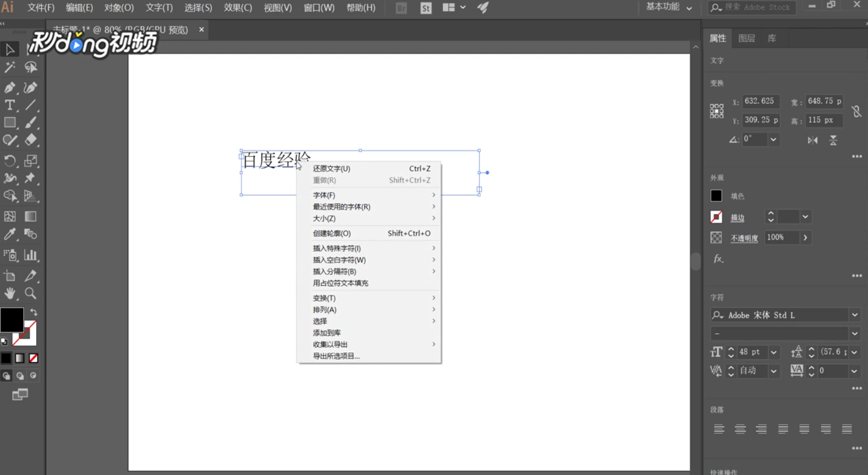Open Adobe Stock St button
Viewport: 868px width, 475px height.
tap(426, 8)
